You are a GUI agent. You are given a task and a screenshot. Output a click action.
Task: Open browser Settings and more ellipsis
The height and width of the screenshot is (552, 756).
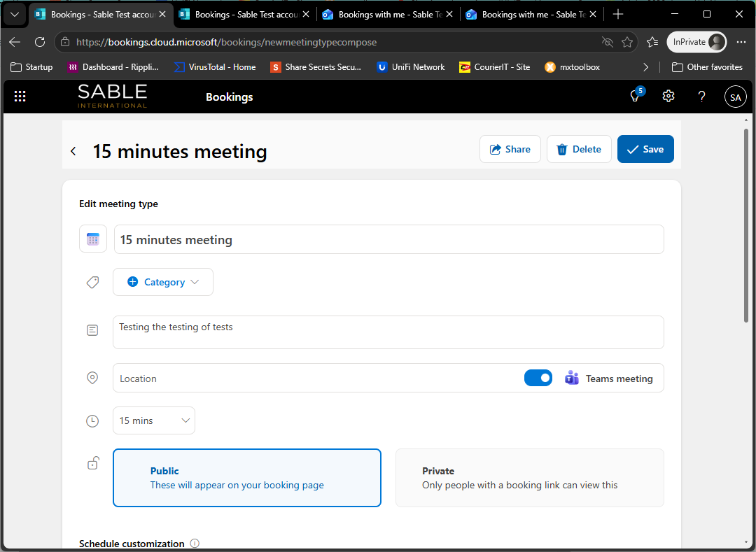741,42
